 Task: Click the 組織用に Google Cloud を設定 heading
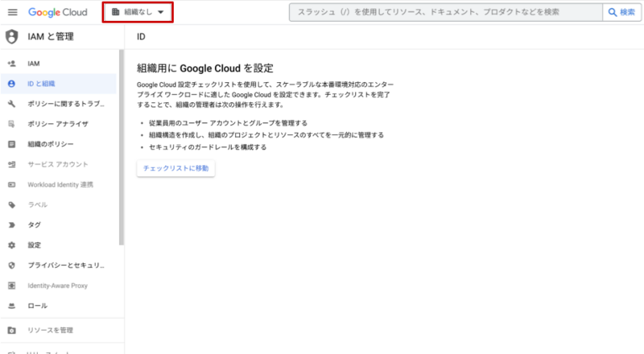tap(205, 68)
